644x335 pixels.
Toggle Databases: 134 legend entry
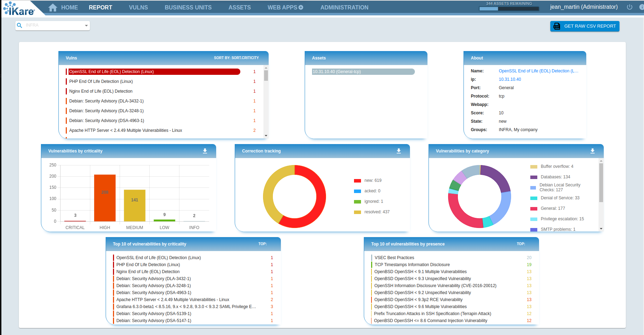pos(550,177)
